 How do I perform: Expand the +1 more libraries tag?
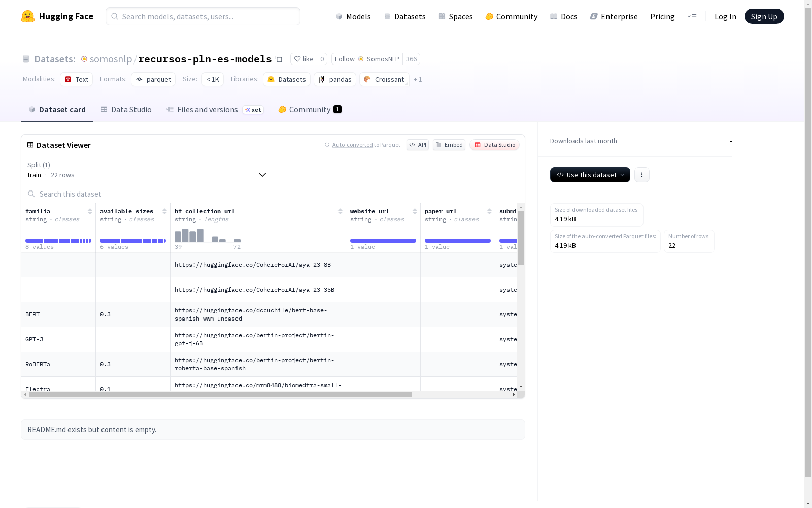[418, 79]
